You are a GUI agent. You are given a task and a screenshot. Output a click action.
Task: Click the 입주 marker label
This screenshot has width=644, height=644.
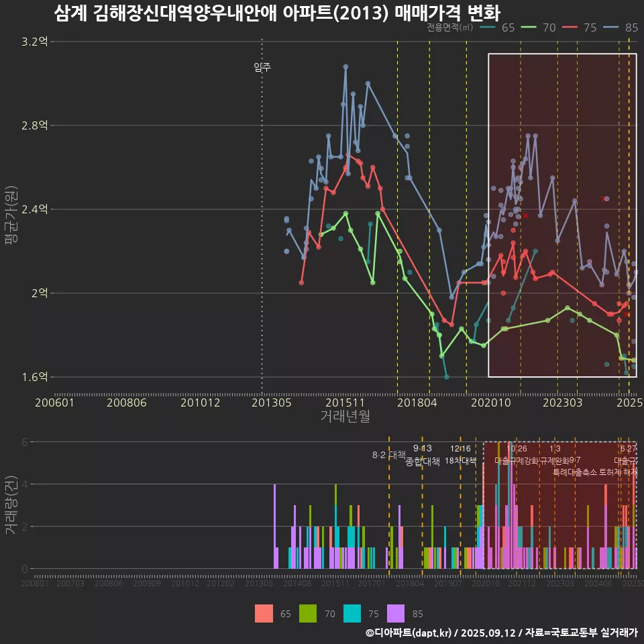(262, 67)
